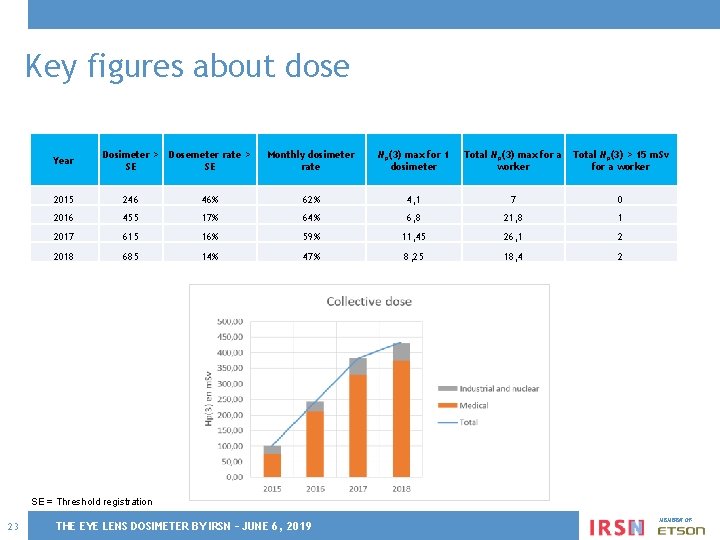Click the 'Industrial and nuclear' legend swatch

[447, 388]
